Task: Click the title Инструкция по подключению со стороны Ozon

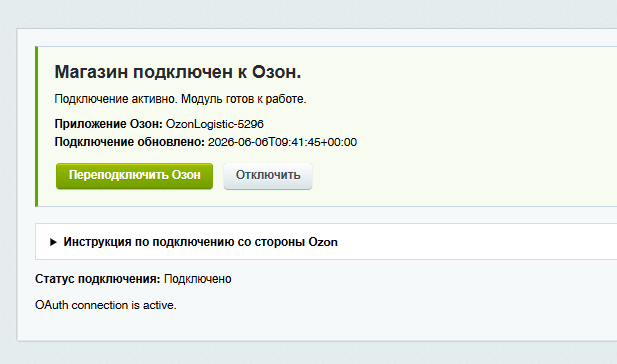Action: pos(201,242)
